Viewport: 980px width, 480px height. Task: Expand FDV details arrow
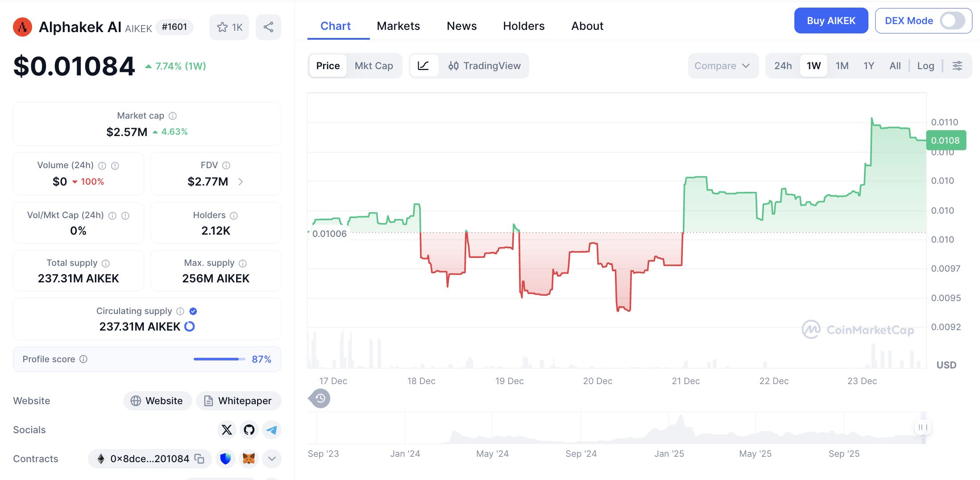point(241,182)
